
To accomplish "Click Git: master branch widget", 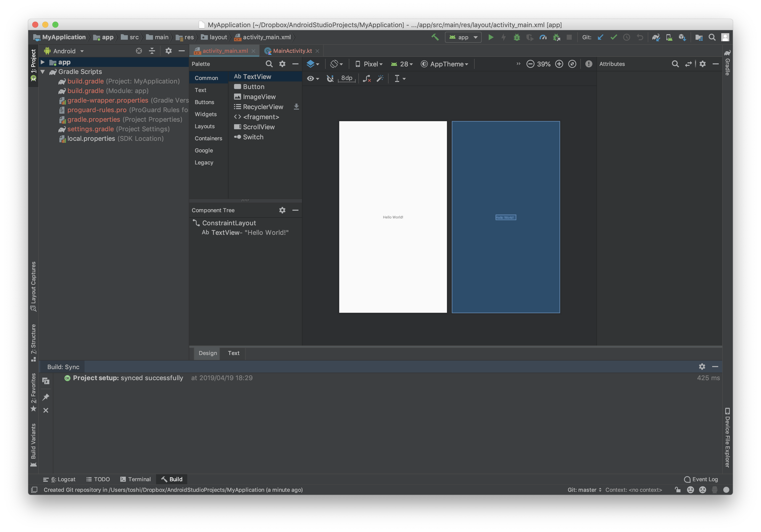I will (x=584, y=490).
